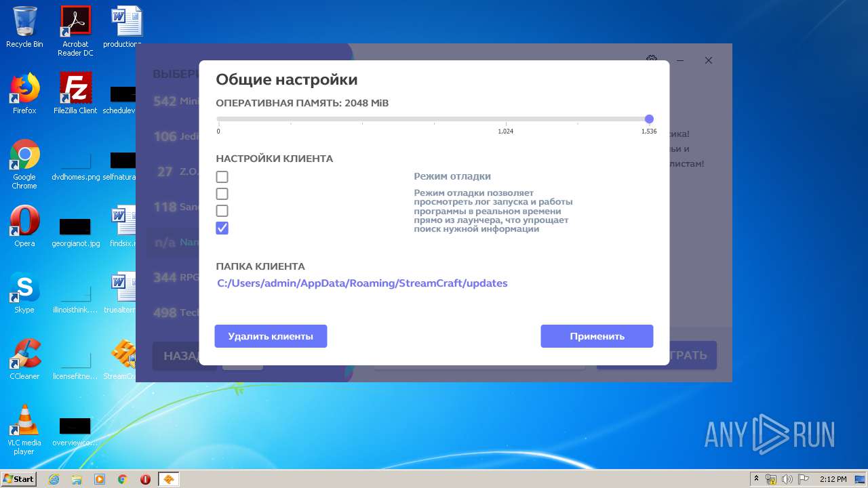Launch Skype from the desktop

click(x=24, y=293)
